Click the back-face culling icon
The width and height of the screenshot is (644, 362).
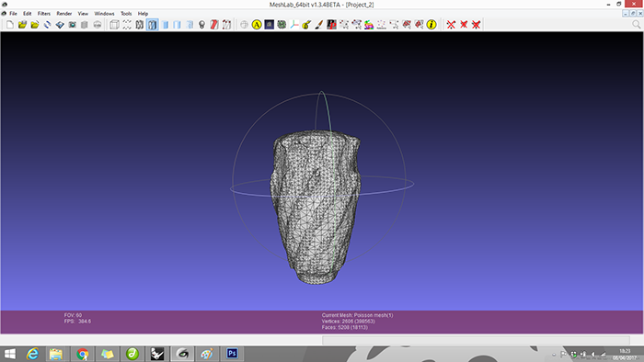226,25
